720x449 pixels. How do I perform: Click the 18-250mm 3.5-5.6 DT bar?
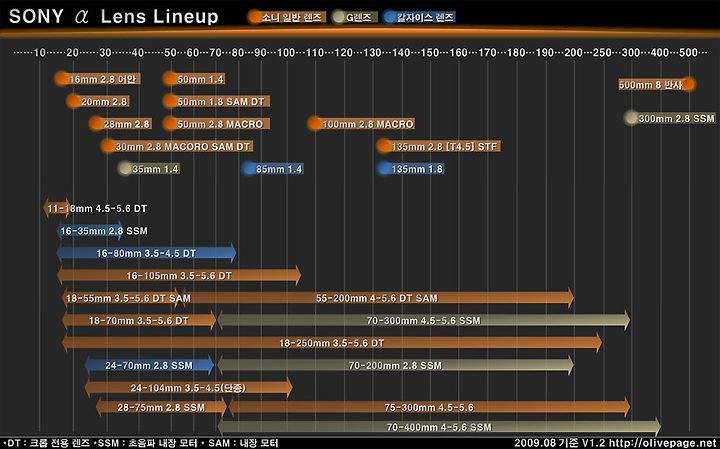pyautogui.click(x=332, y=343)
